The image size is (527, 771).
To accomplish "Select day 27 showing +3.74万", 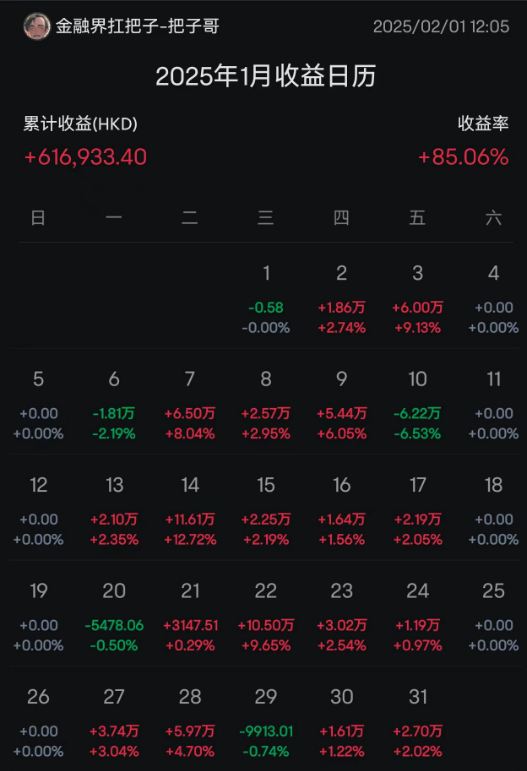I will [x=114, y=723].
